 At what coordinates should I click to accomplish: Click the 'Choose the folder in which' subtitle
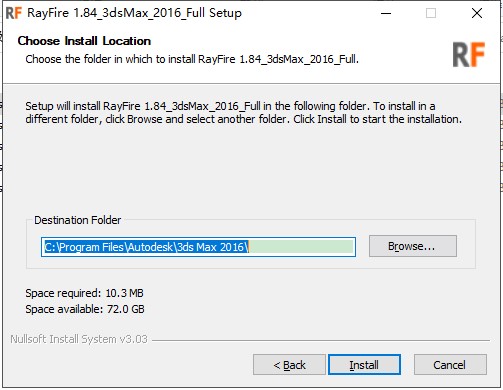pos(192,59)
